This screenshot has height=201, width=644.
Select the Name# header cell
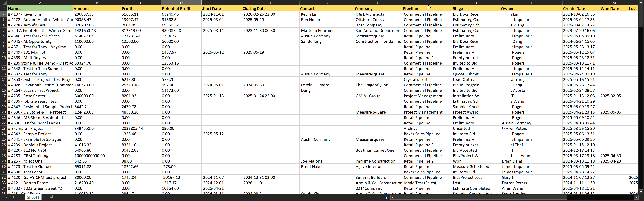40,8
